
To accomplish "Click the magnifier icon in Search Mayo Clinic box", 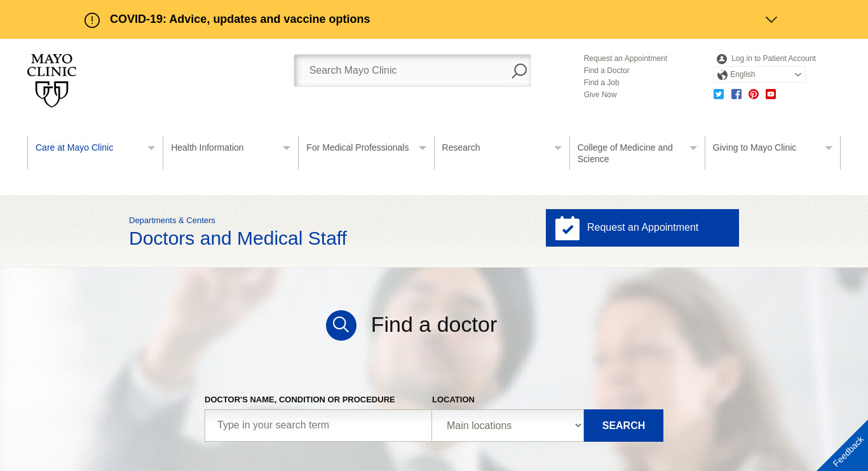I will point(519,71).
